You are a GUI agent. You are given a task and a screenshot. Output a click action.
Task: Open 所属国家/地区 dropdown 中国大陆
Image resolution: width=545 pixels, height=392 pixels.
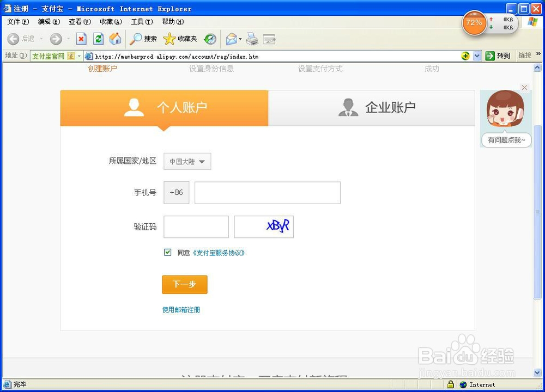187,162
